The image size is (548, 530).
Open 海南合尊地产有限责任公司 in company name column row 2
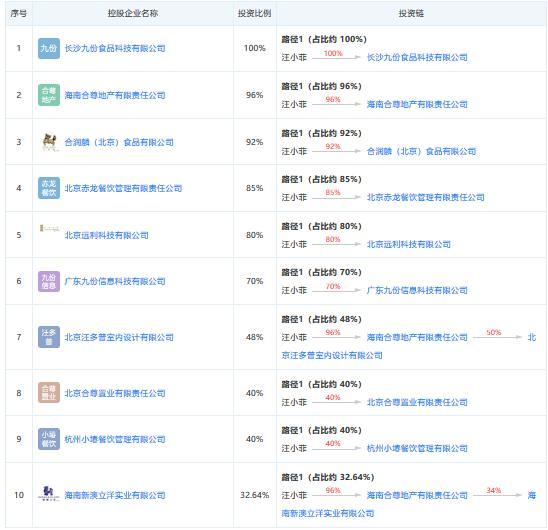tap(115, 95)
